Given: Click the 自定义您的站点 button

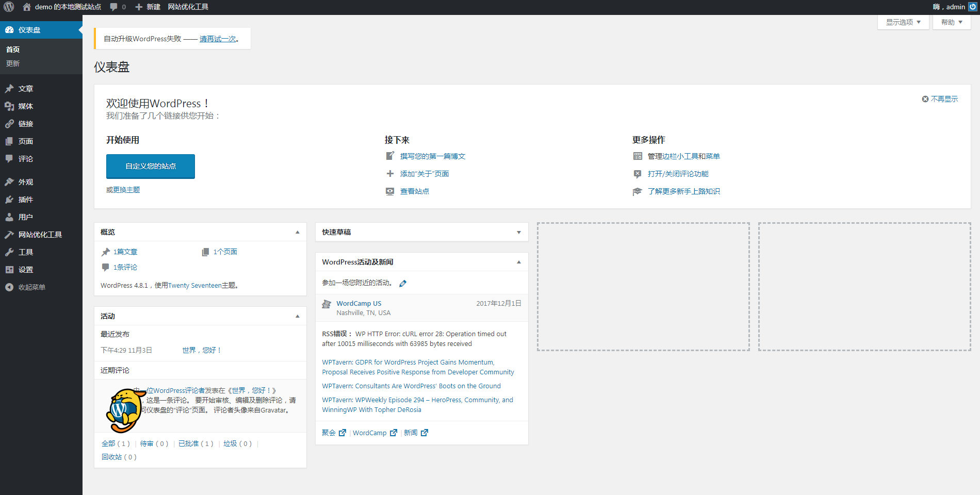Looking at the screenshot, I should (x=151, y=166).
